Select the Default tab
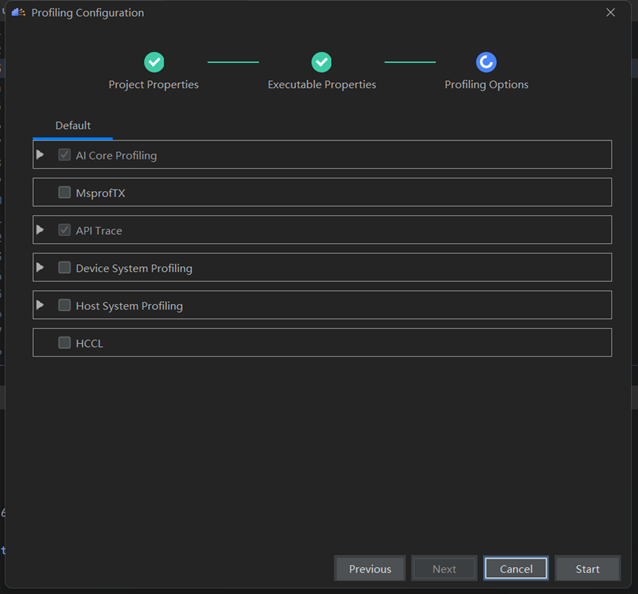The image size is (638, 594). [73, 126]
